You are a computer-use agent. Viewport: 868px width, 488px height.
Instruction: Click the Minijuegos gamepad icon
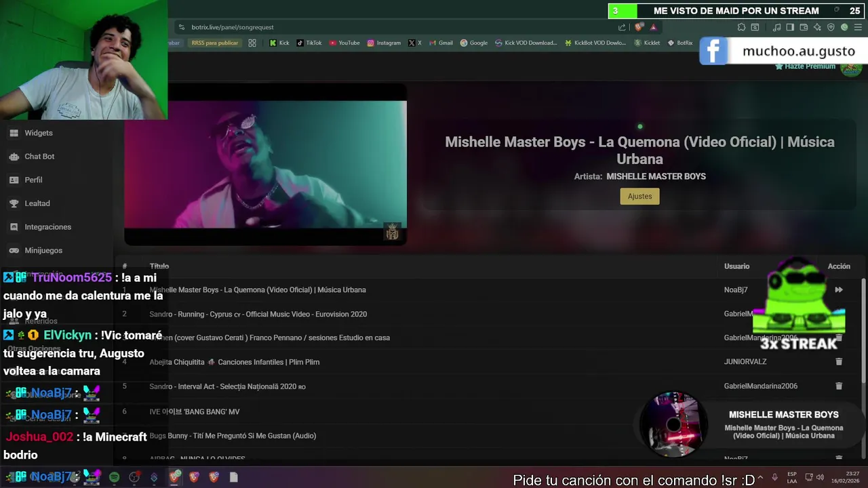click(x=14, y=250)
